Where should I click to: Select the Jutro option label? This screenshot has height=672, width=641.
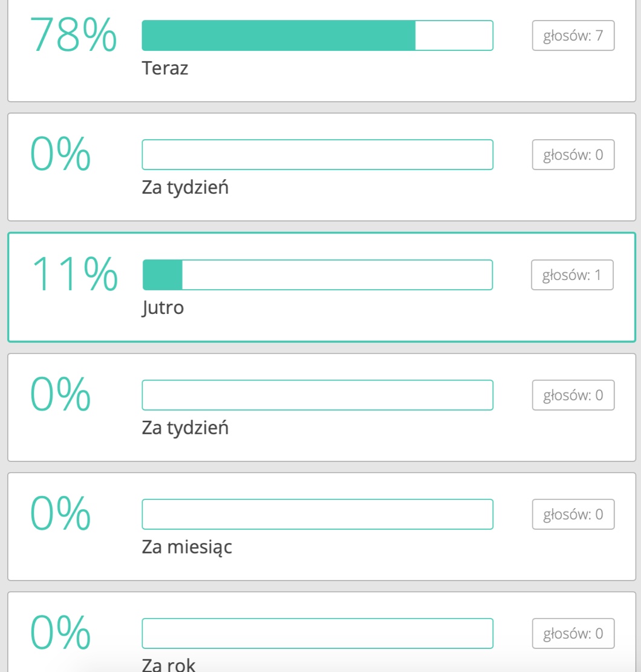(163, 308)
